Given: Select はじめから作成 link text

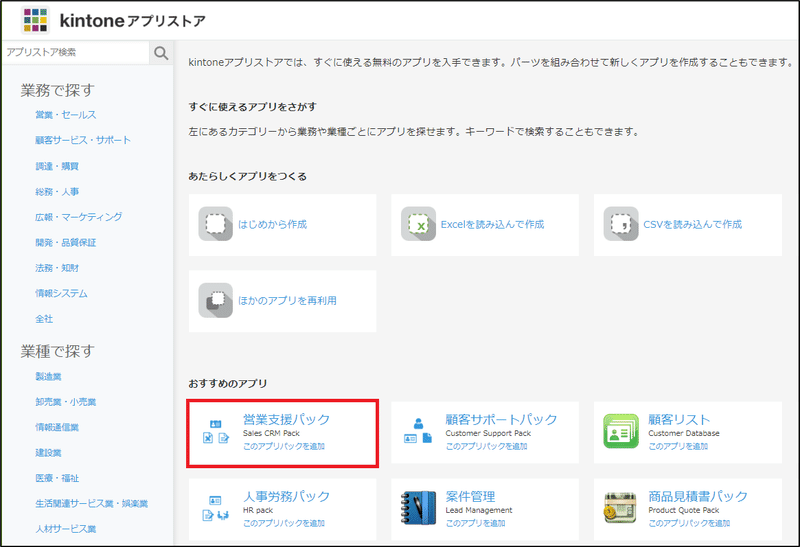Looking at the screenshot, I should click(272, 224).
